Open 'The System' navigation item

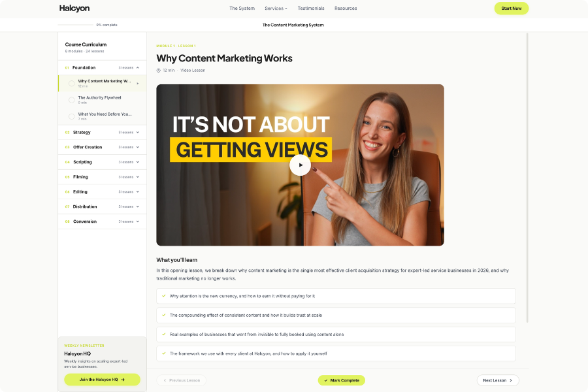242,8
